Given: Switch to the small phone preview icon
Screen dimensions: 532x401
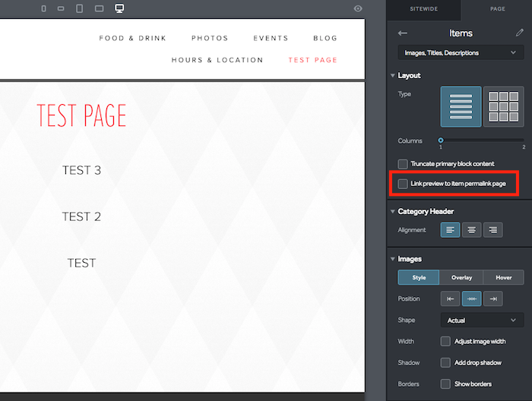Looking at the screenshot, I should point(44,8).
